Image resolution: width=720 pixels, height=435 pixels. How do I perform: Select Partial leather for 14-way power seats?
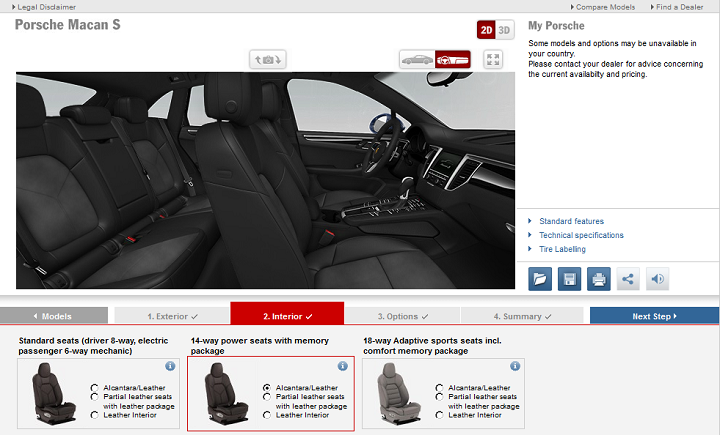coord(267,396)
